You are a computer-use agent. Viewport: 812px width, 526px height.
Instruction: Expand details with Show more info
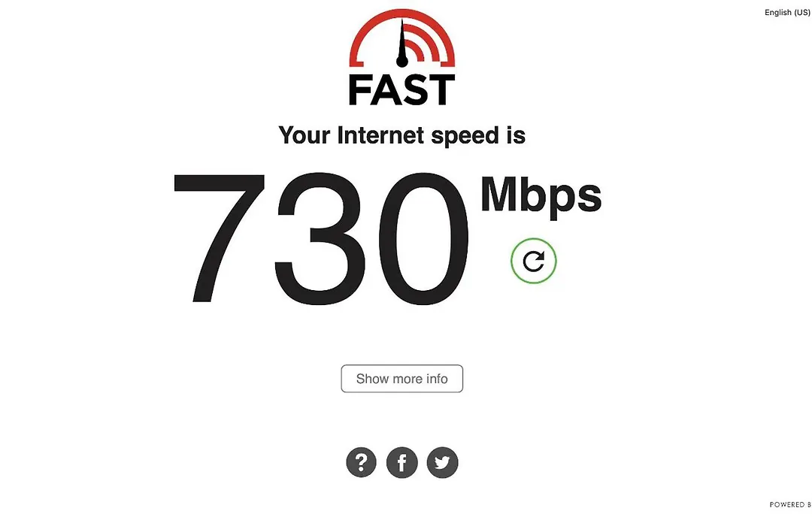[401, 379]
